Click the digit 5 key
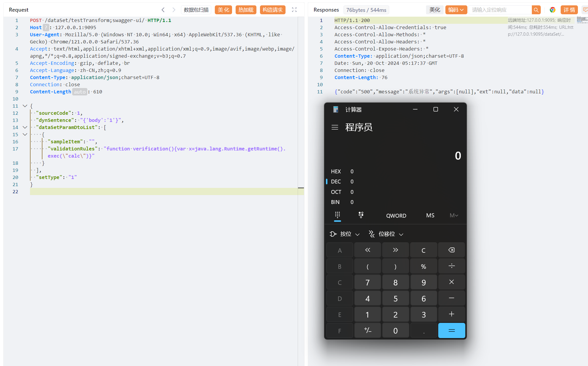 (395, 298)
